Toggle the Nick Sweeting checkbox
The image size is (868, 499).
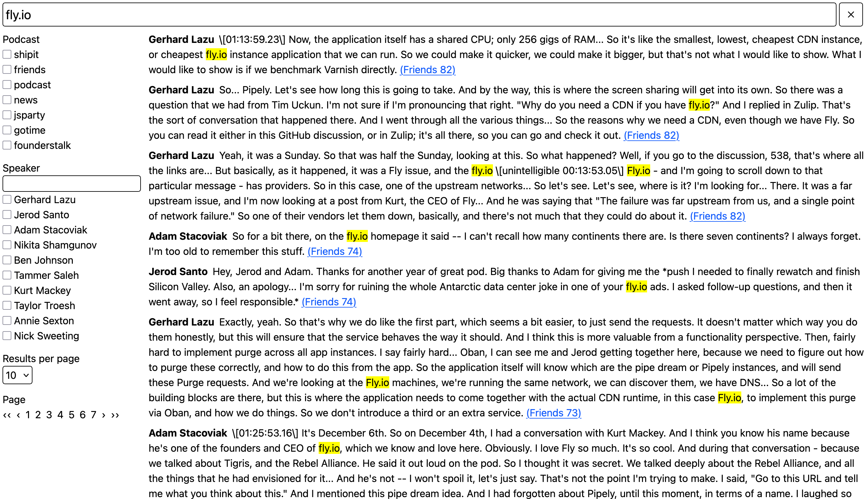tap(7, 336)
